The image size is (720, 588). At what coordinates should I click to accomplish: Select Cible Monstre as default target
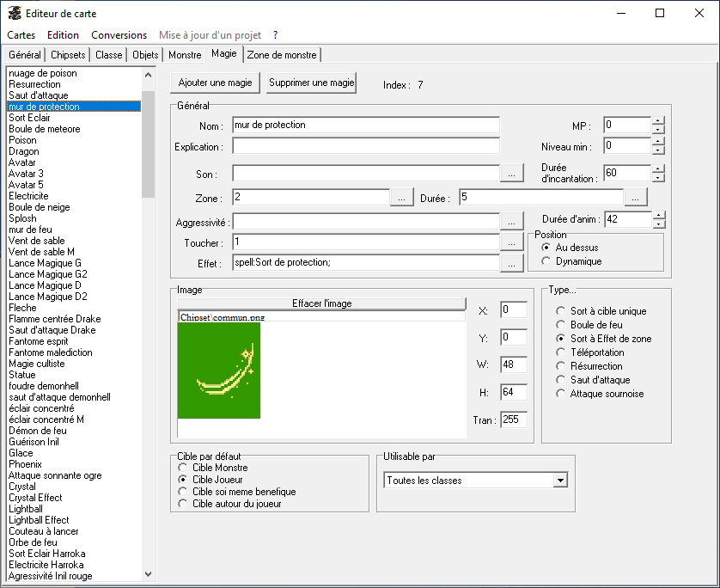click(182, 468)
